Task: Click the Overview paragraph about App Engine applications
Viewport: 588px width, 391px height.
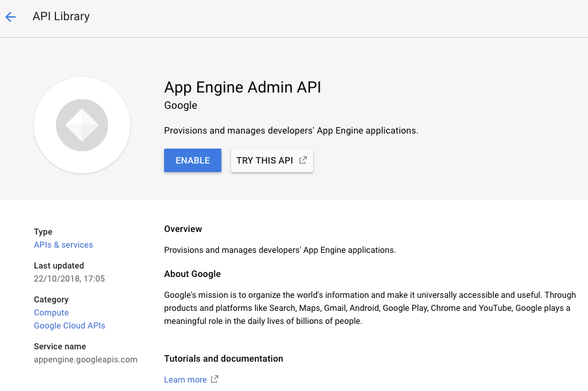Action: (280, 250)
